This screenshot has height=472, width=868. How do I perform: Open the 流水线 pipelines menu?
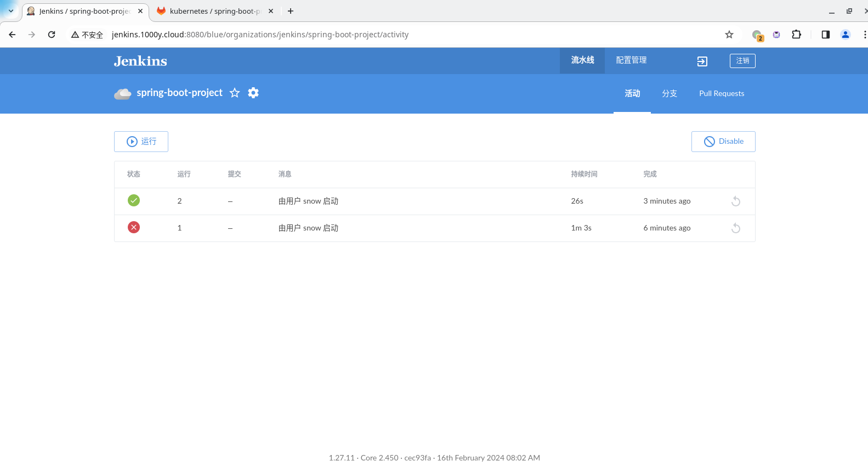pyautogui.click(x=582, y=60)
